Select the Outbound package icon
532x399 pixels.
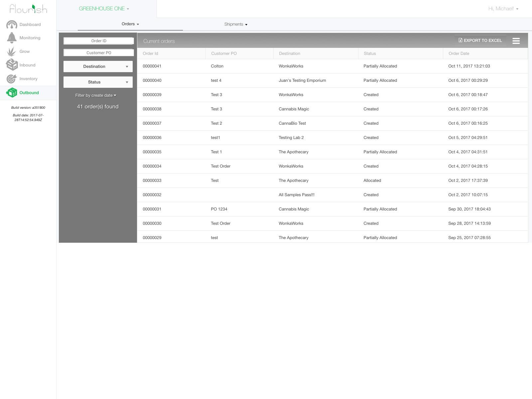point(12,92)
